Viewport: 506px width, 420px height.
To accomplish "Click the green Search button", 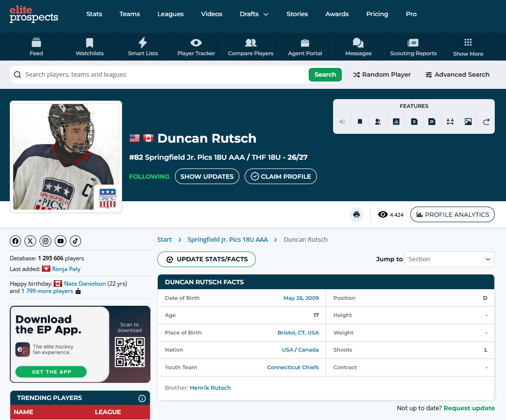I will pyautogui.click(x=325, y=75).
